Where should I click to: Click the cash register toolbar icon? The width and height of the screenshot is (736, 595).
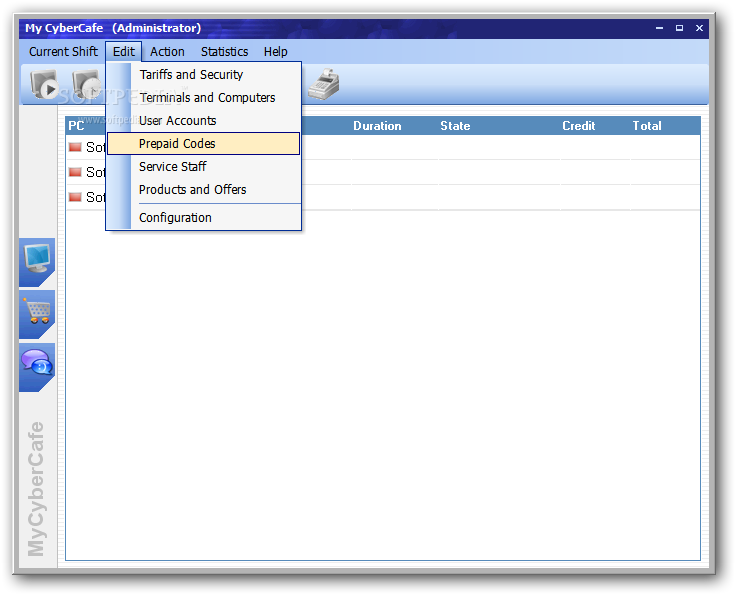[324, 84]
